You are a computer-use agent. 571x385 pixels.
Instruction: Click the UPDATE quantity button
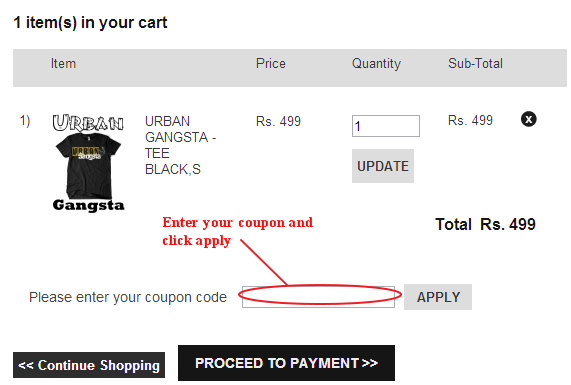383,166
